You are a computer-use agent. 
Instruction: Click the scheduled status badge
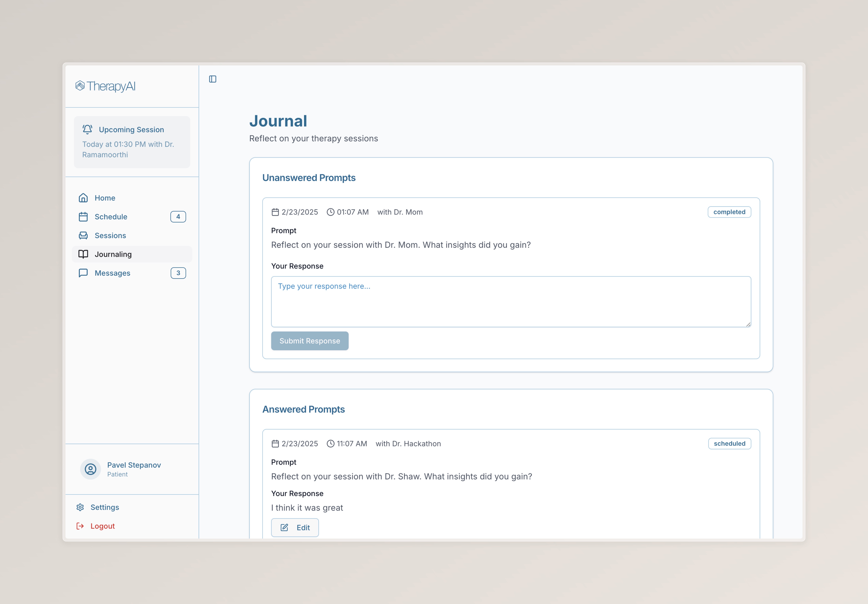click(x=729, y=443)
